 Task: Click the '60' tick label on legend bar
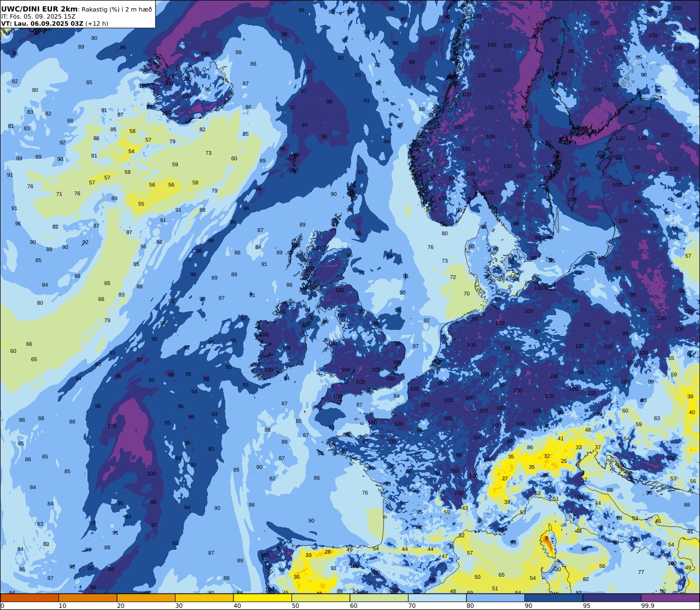(354, 606)
